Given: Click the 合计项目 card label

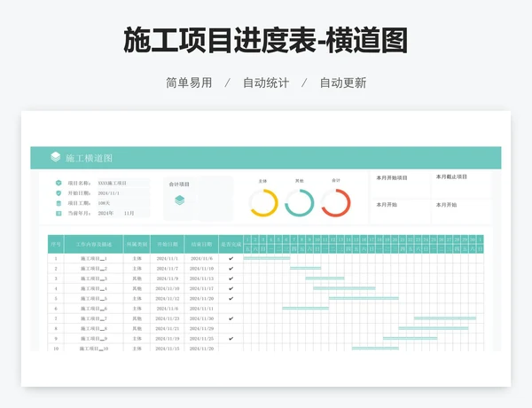Looking at the screenshot, I should [179, 184].
